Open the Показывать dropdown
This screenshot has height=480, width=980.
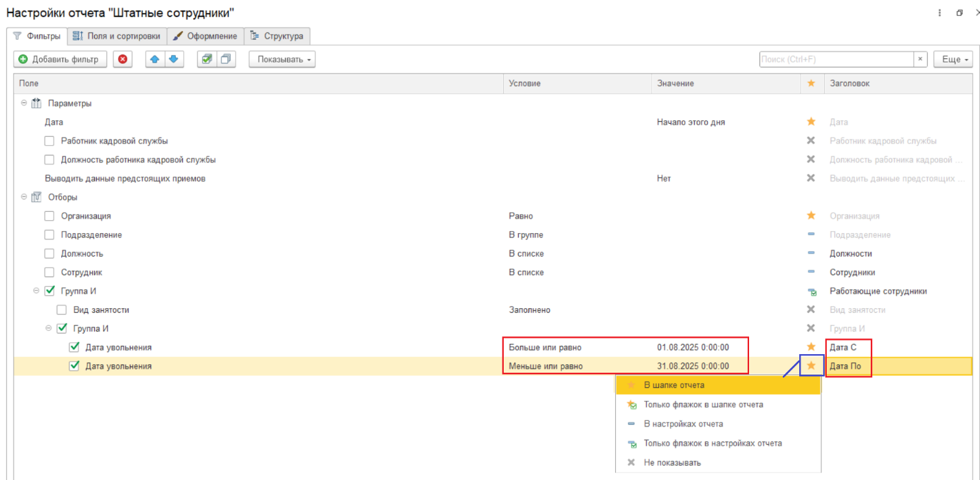282,59
